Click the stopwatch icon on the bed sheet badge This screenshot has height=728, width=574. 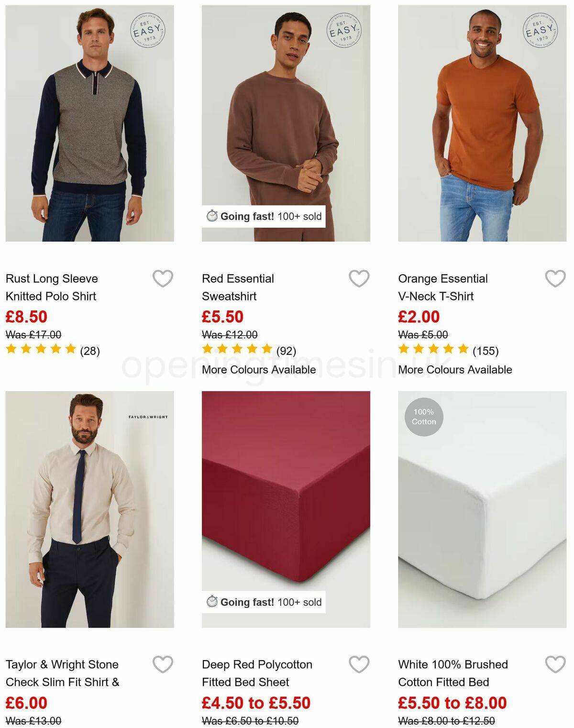point(211,602)
